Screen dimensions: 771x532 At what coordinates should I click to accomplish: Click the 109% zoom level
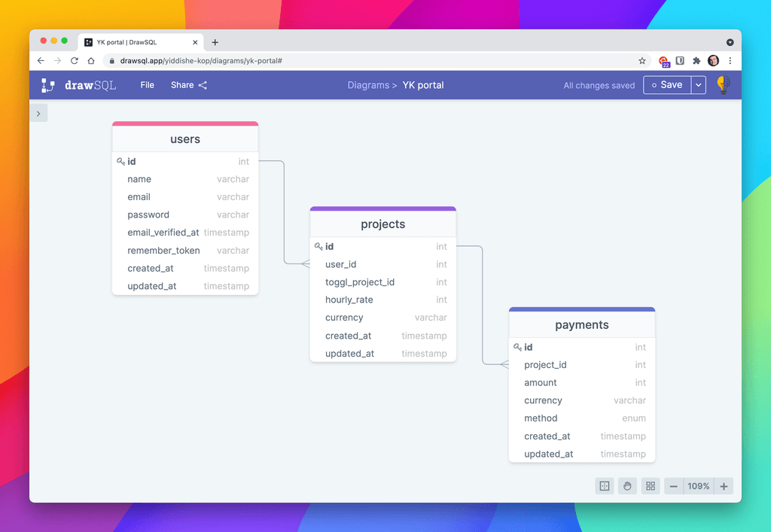tap(698, 486)
